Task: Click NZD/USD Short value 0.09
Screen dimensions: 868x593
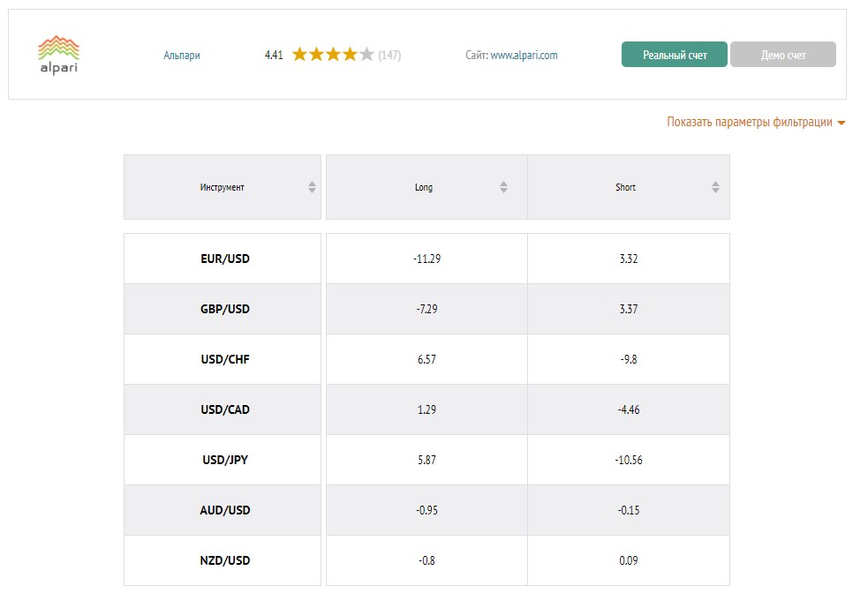Action: pyautogui.click(x=628, y=560)
